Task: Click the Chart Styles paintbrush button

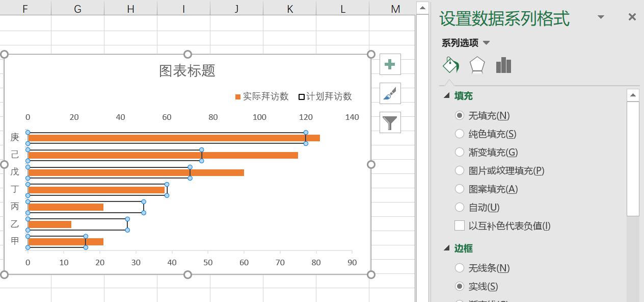Action: click(390, 93)
